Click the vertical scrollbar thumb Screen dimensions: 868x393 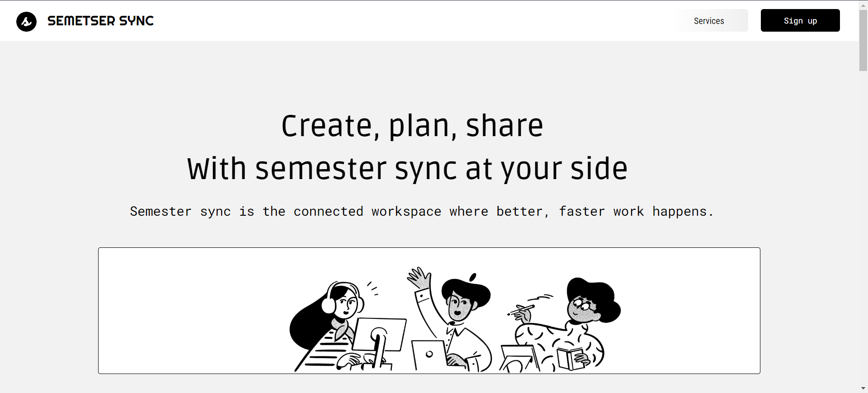pyautogui.click(x=863, y=41)
